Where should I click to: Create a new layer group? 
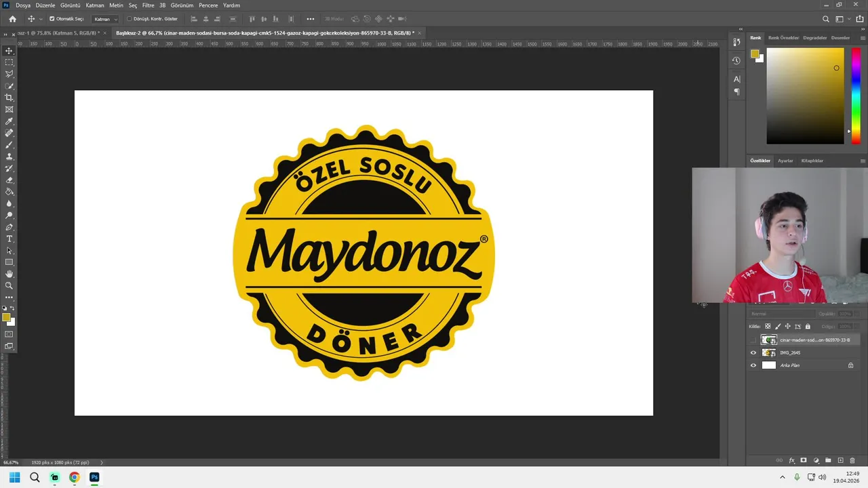pyautogui.click(x=828, y=460)
